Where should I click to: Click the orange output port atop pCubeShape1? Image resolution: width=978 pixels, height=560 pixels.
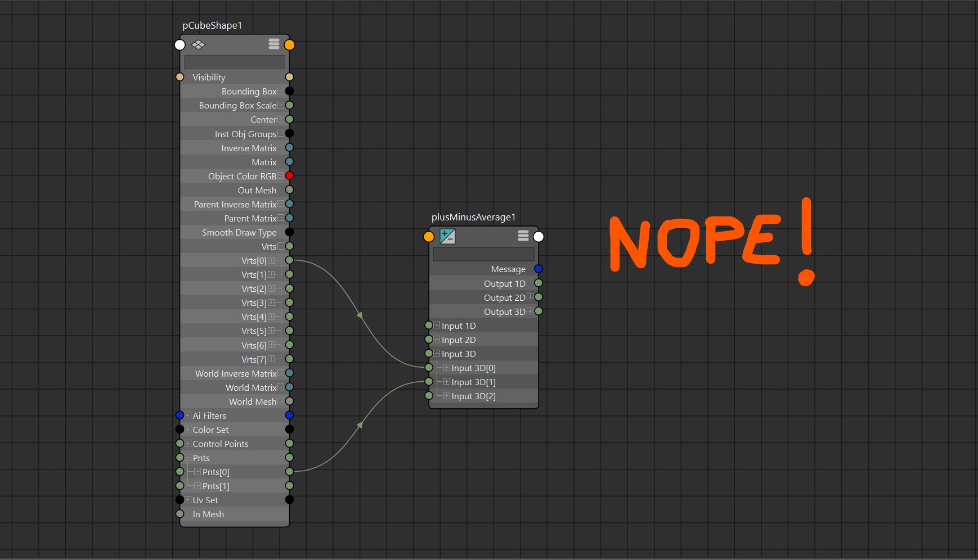[x=289, y=45]
